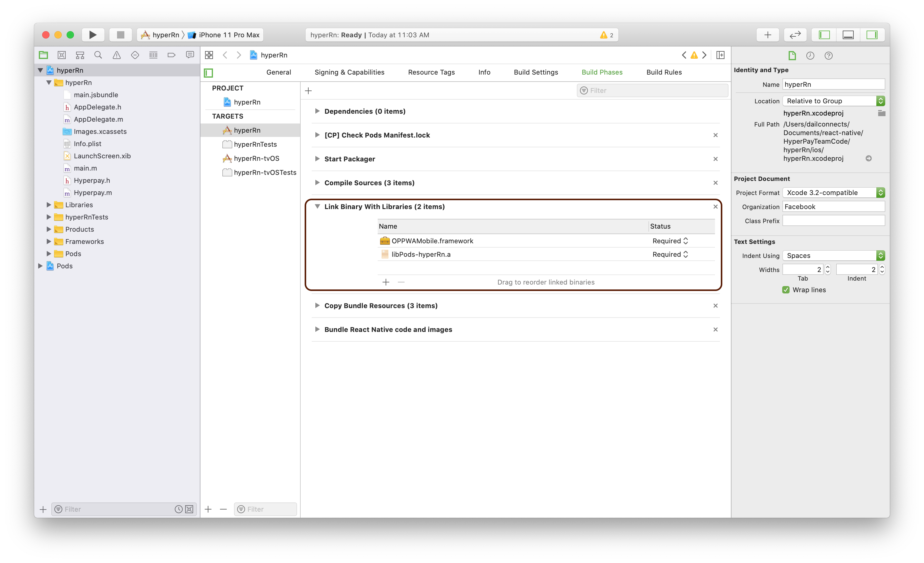The image size is (924, 563).
Task: Open the Project Format dropdown
Action: pyautogui.click(x=834, y=193)
